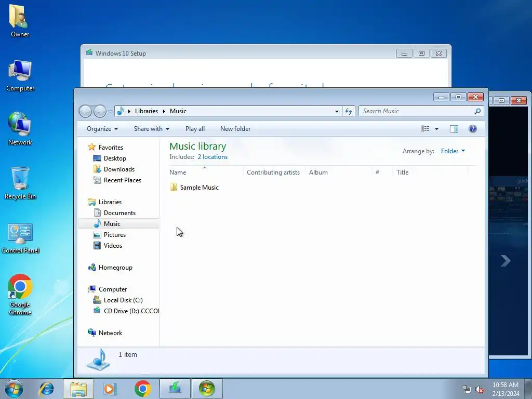Focus the Search Music field
This screenshot has width=532, height=399.
(417, 111)
